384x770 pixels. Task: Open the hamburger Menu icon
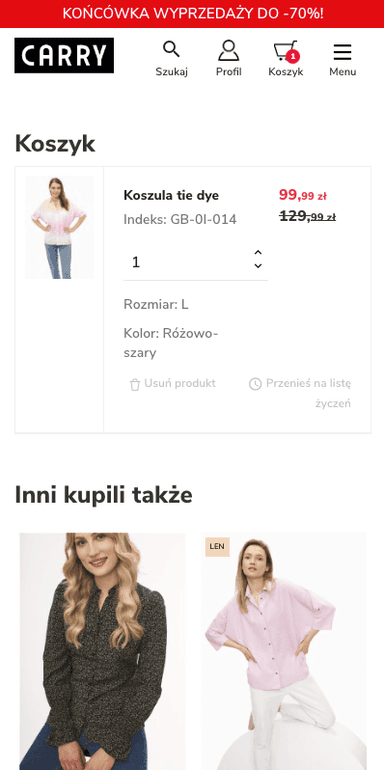pyautogui.click(x=342, y=52)
